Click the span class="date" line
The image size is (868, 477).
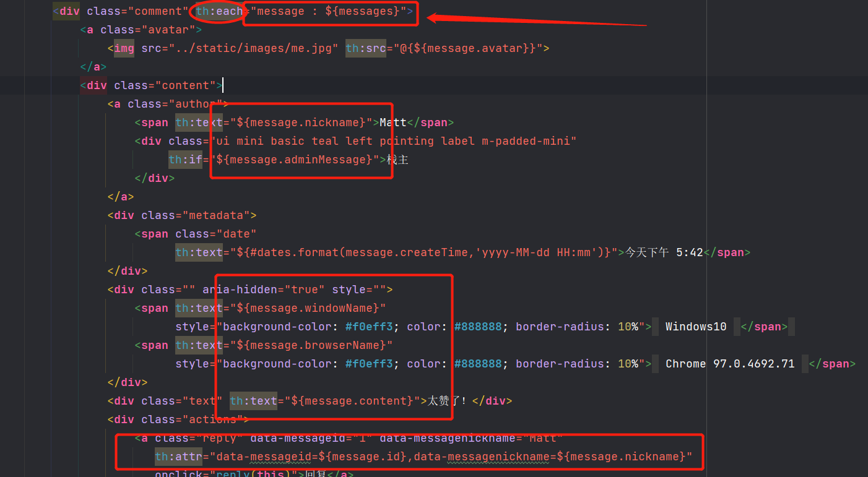tap(196, 234)
